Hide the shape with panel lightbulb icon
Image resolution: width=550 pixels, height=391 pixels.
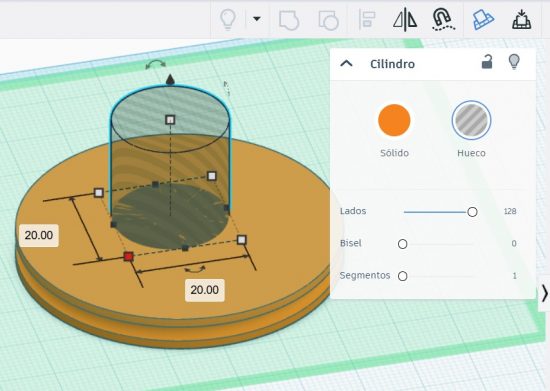pos(514,62)
